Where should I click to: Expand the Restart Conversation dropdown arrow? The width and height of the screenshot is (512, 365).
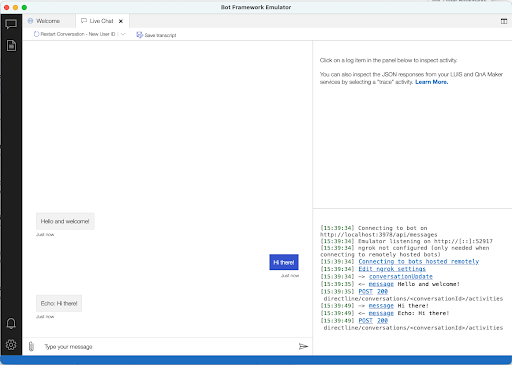123,34
